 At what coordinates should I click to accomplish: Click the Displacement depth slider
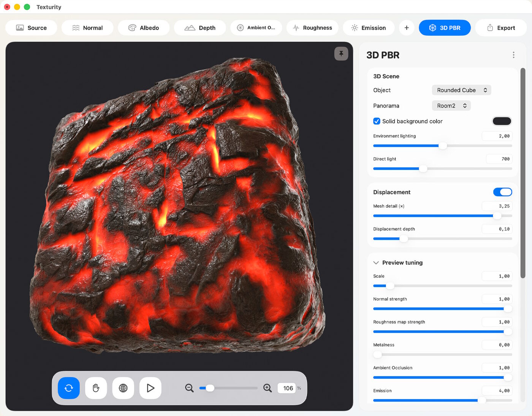coord(443,239)
